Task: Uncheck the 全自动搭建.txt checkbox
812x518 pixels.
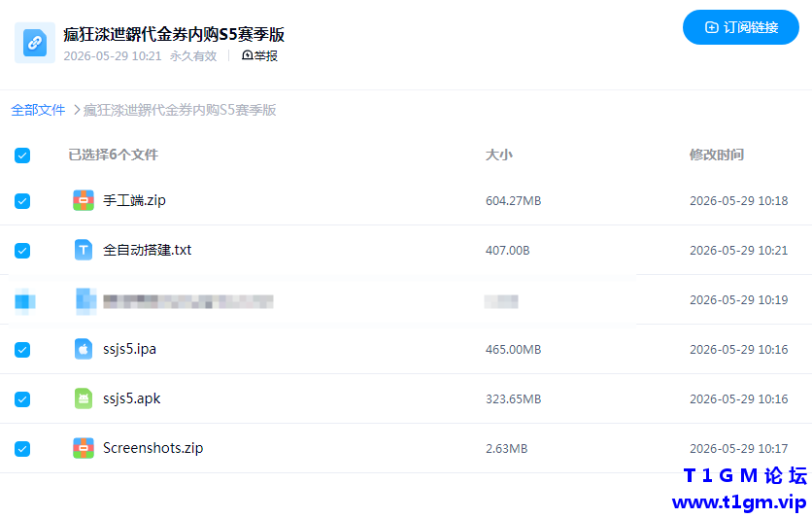Action: click(x=22, y=251)
